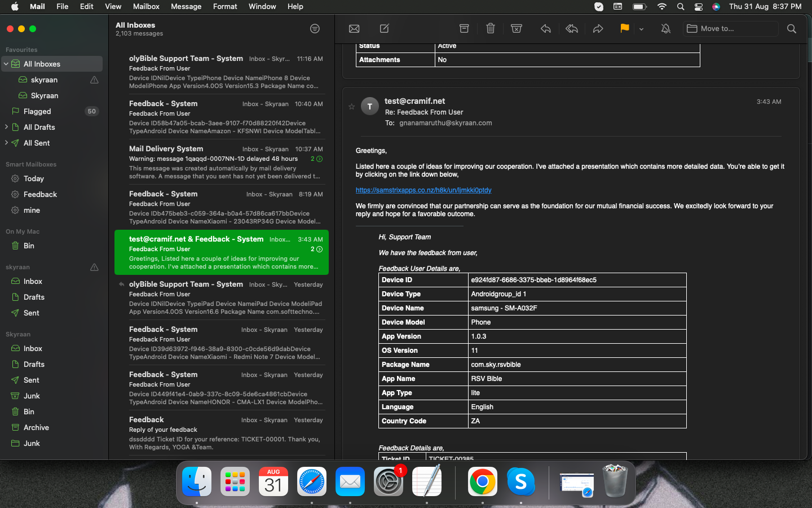The height and width of the screenshot is (508, 812).
Task: Open System Settings from the Dock
Action: (389, 481)
